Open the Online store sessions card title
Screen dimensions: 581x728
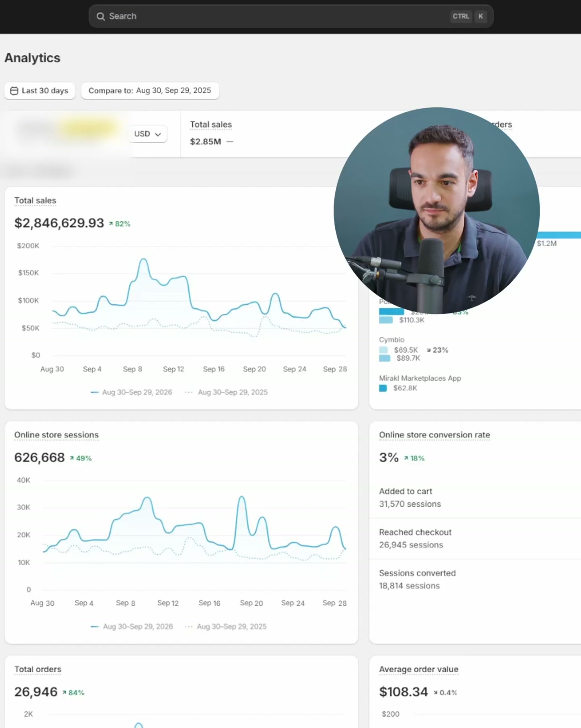(x=57, y=435)
